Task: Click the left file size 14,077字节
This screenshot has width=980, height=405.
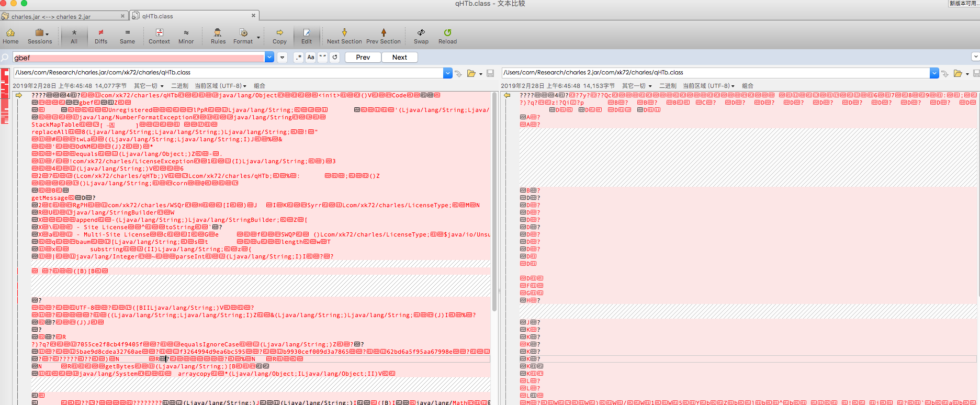Action: (111, 86)
